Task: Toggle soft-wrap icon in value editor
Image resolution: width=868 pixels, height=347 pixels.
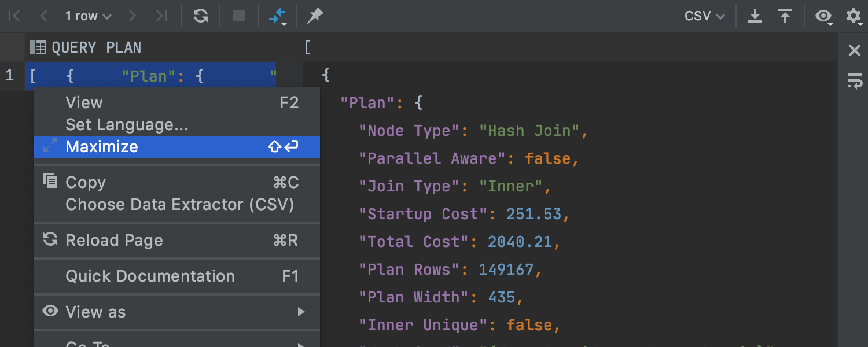Action: (x=855, y=81)
